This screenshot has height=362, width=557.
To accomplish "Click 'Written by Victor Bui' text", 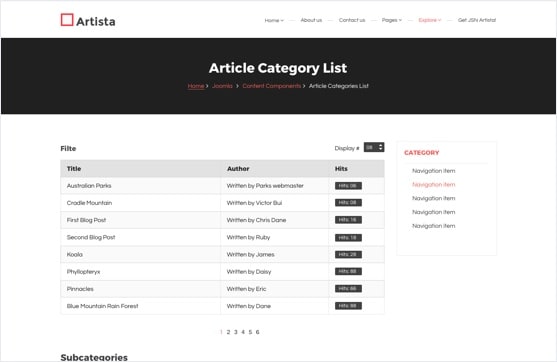I will (x=254, y=203).
